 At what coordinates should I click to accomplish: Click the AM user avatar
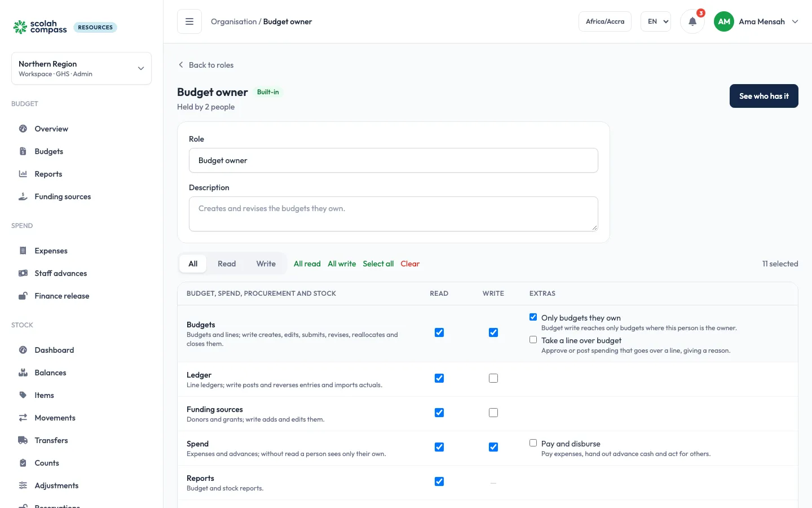724,21
